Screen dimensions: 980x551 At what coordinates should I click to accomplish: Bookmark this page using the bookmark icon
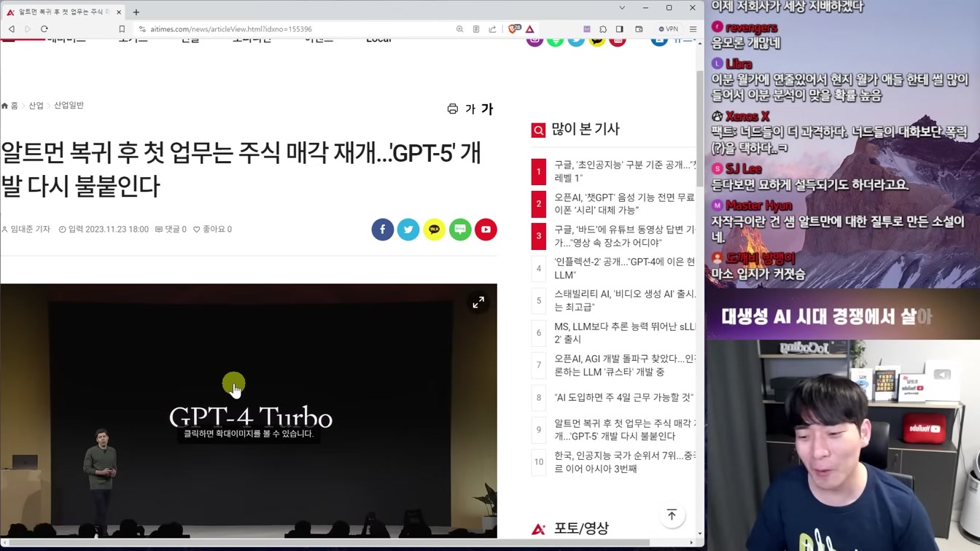(x=122, y=29)
